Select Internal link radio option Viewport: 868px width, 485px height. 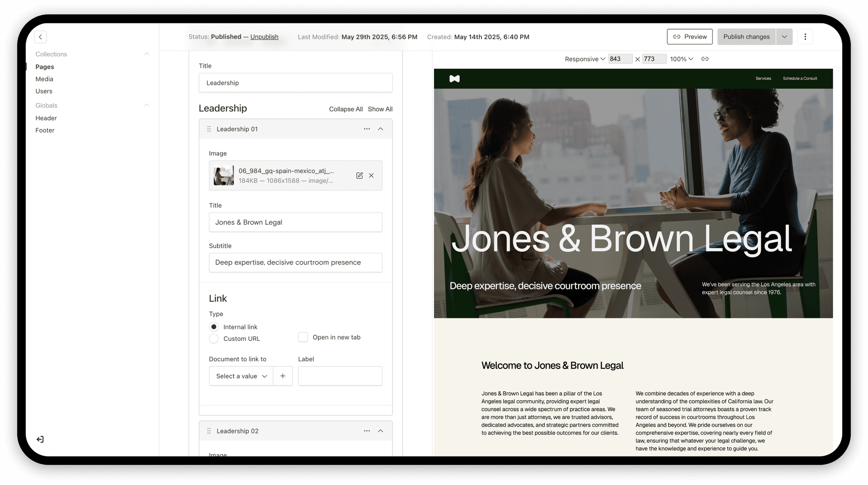[214, 327]
